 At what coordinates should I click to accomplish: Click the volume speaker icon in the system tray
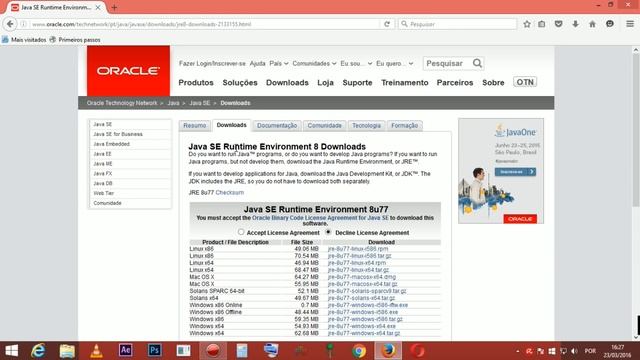click(x=574, y=351)
